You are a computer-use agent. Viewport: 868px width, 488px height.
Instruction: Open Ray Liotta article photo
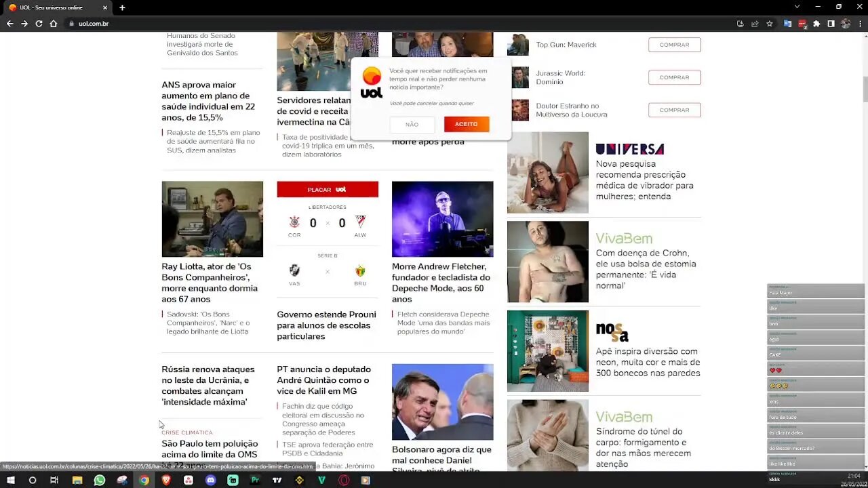(x=212, y=219)
